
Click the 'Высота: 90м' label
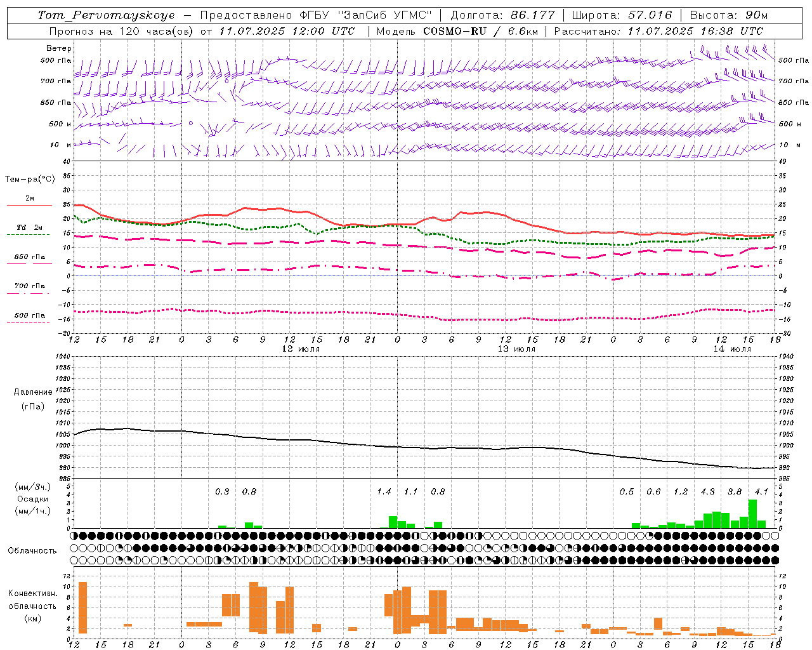tap(728, 15)
